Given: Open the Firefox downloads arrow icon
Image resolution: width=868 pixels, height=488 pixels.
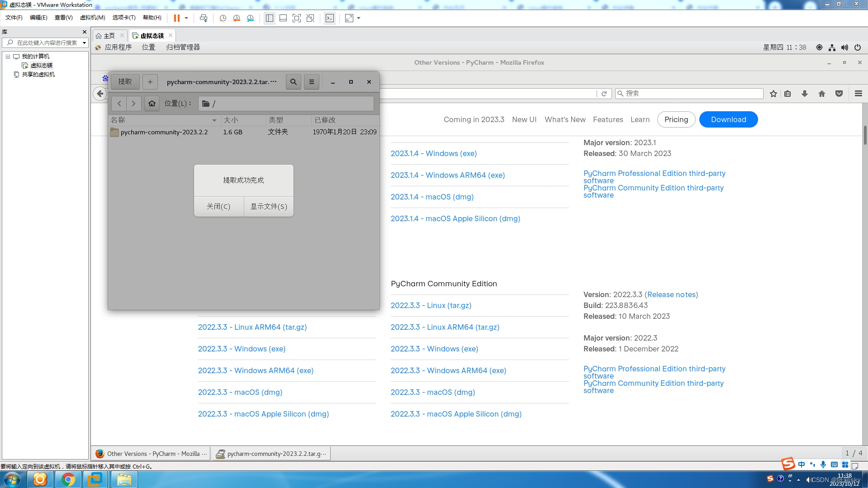Looking at the screenshot, I should pyautogui.click(x=805, y=94).
